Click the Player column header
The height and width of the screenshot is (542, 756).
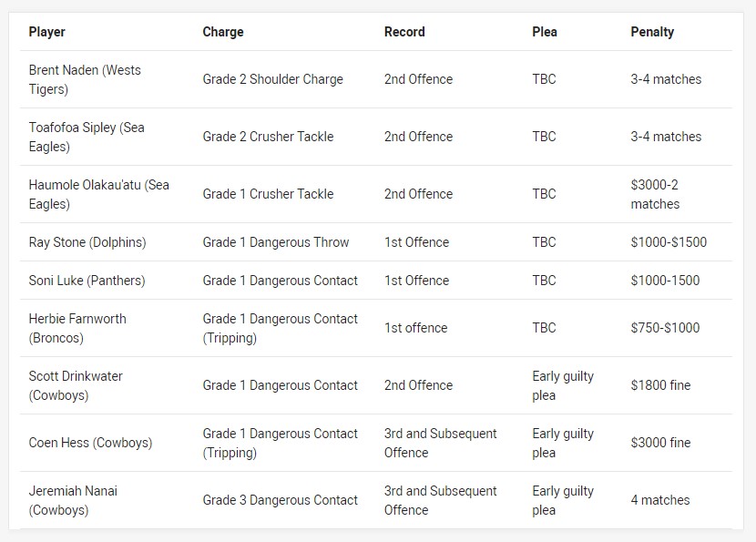46,32
